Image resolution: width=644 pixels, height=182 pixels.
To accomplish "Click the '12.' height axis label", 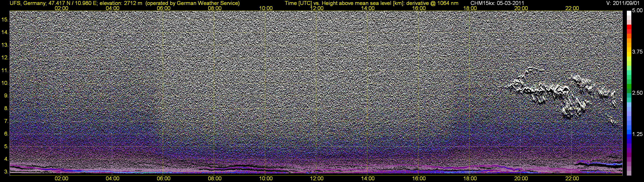I will click(5, 58).
